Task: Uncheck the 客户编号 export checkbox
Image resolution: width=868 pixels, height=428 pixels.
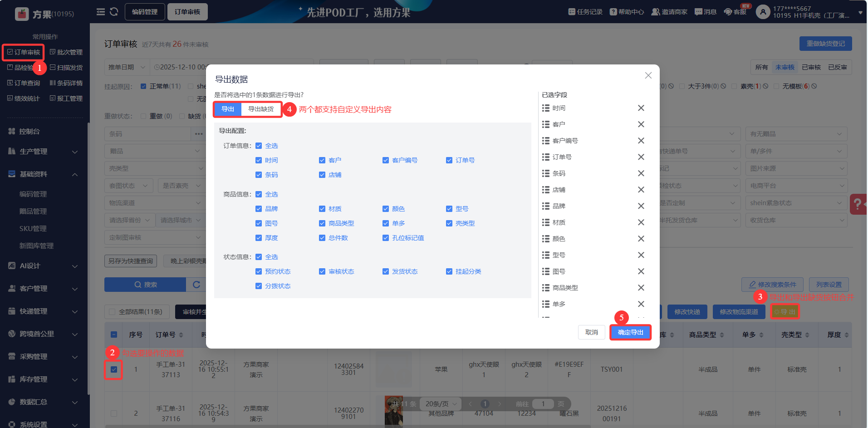Action: [x=386, y=160]
